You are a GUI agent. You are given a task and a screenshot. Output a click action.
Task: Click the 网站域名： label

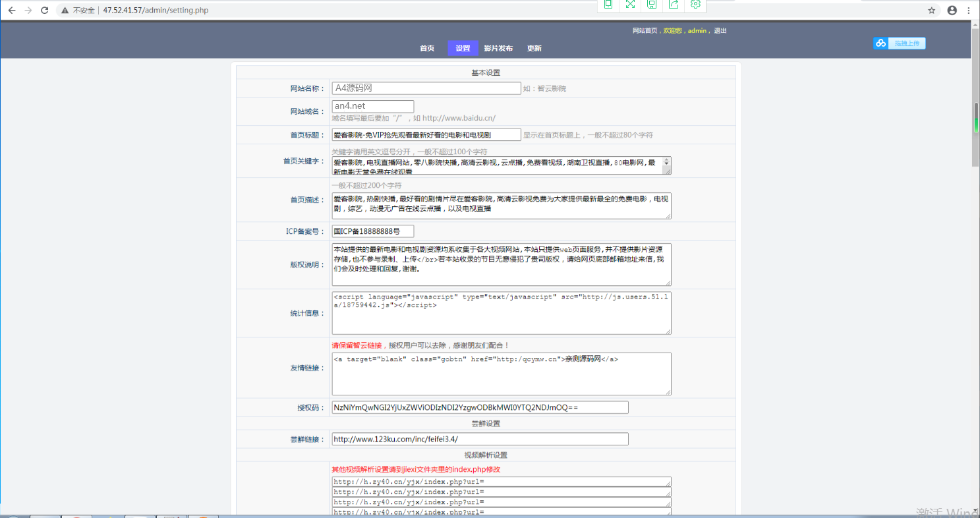tap(307, 111)
